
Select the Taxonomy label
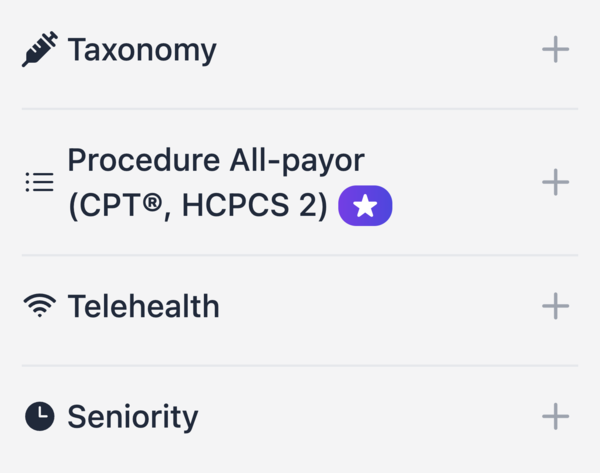142,50
